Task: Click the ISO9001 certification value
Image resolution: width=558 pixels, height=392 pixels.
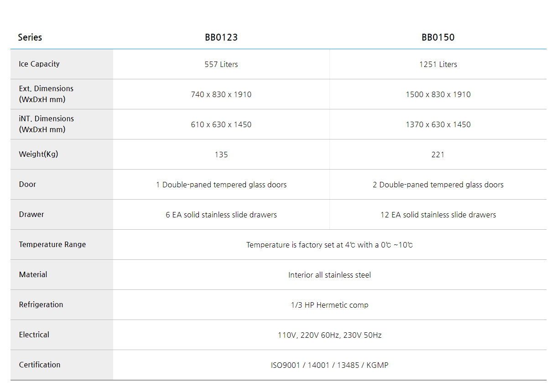Action: tap(329, 365)
